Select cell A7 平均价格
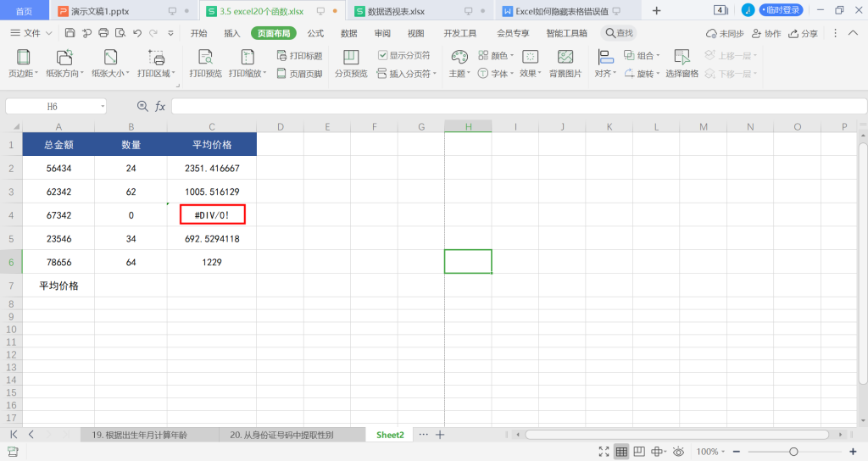 [x=58, y=286]
